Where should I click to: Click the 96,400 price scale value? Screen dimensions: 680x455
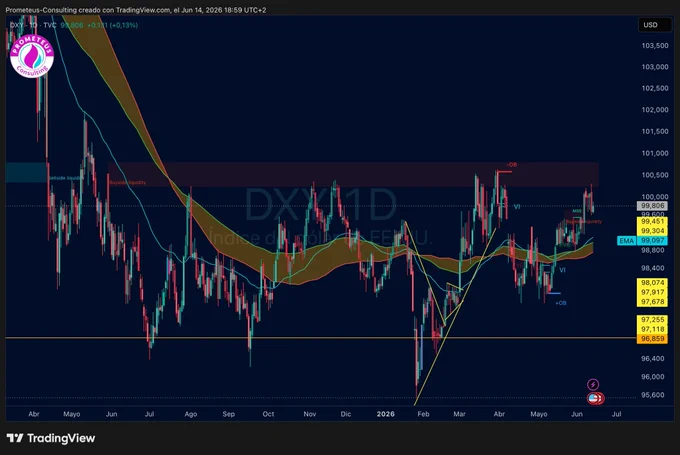pos(652,359)
